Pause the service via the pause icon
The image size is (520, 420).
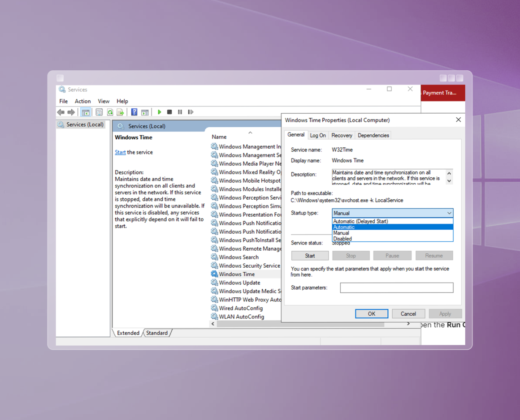tap(180, 112)
